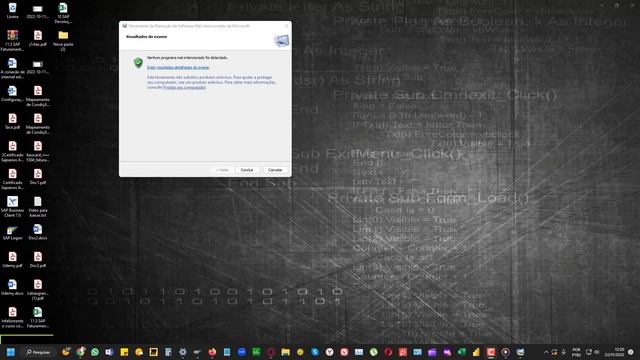Select the Doc2.docx desktop file

(x=38, y=232)
